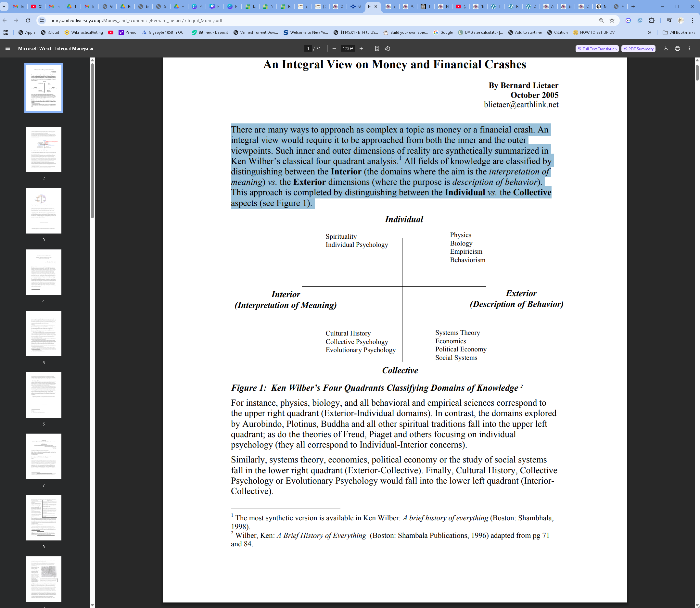Click the thumbnail sidebar scrollbar handle
Image resolution: width=700 pixels, height=608 pixels.
[x=92, y=141]
